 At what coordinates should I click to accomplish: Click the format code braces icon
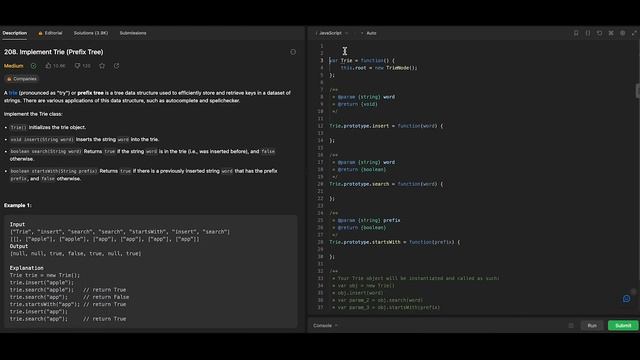click(x=588, y=33)
